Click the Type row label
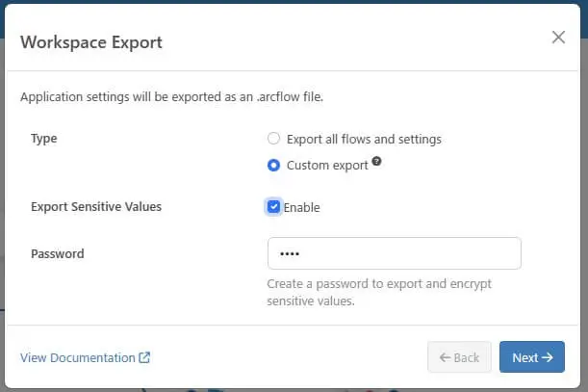 coord(44,139)
